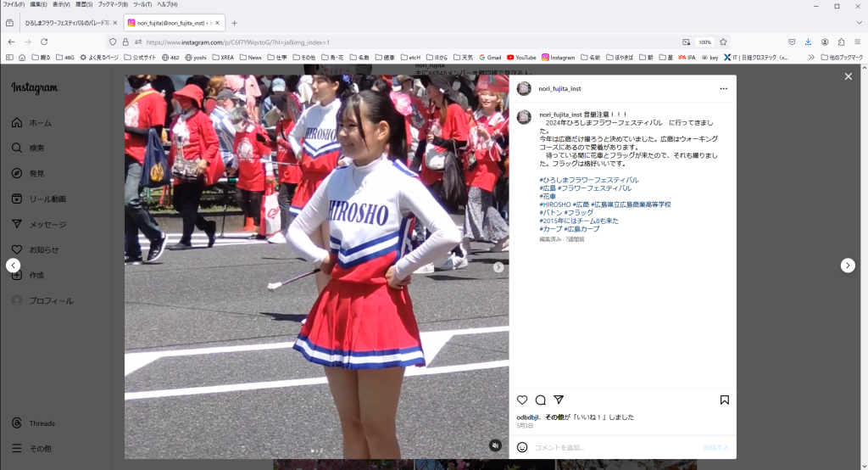This screenshot has width=868, height=470.
Task: Open the Explore (発見) page
Action: [x=28, y=173]
